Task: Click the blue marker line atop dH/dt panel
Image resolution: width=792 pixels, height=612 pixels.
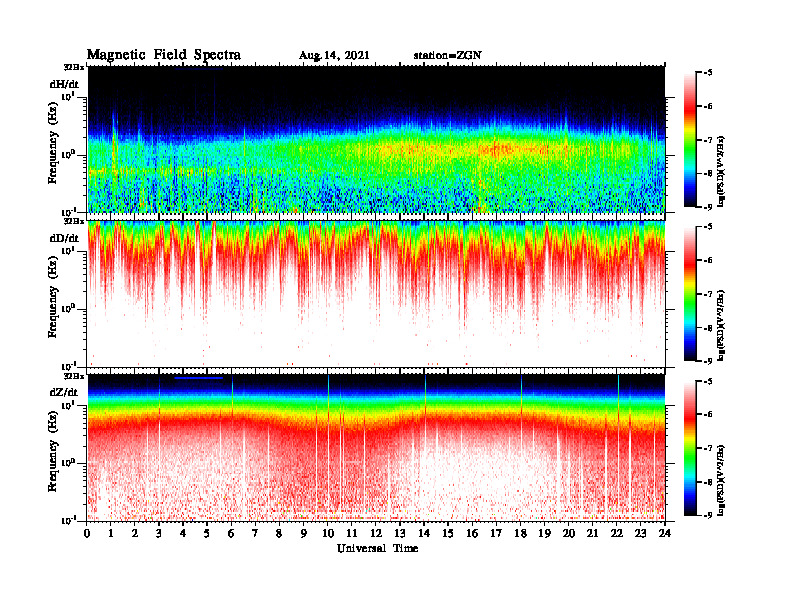Action: click(x=199, y=68)
